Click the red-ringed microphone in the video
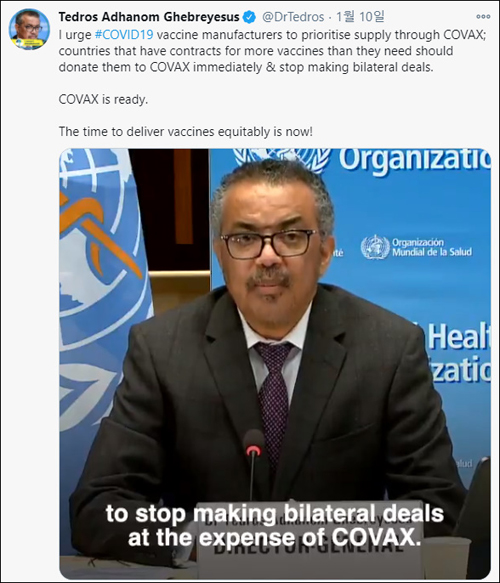The image size is (500, 583). pyautogui.click(x=254, y=448)
